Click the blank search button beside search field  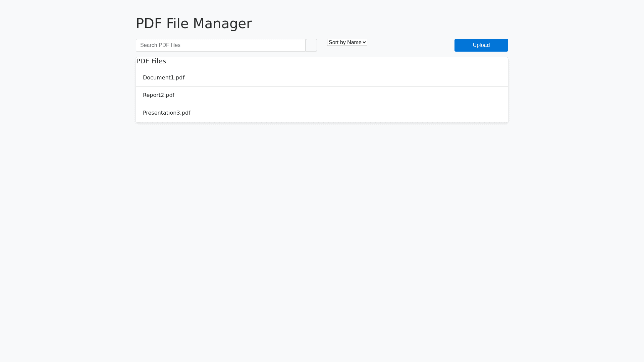[x=311, y=45]
